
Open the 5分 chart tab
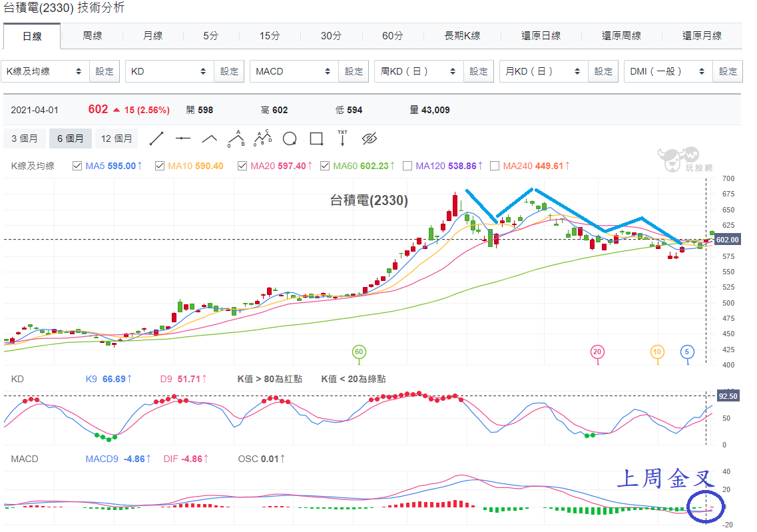(x=210, y=36)
